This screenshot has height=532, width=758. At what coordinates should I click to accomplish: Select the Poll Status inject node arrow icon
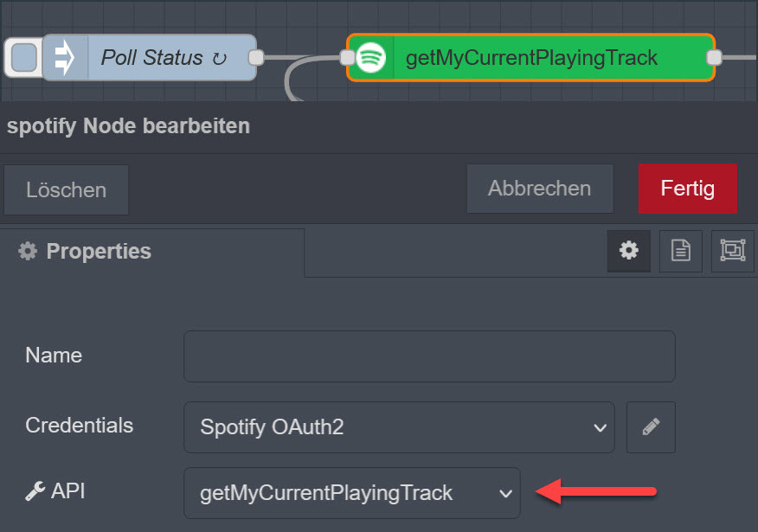pyautogui.click(x=65, y=57)
